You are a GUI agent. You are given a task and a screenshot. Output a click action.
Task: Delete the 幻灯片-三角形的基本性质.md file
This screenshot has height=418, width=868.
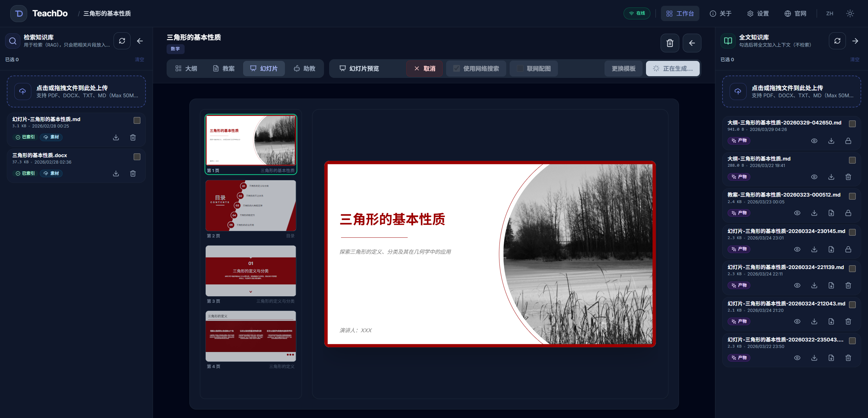click(x=133, y=137)
